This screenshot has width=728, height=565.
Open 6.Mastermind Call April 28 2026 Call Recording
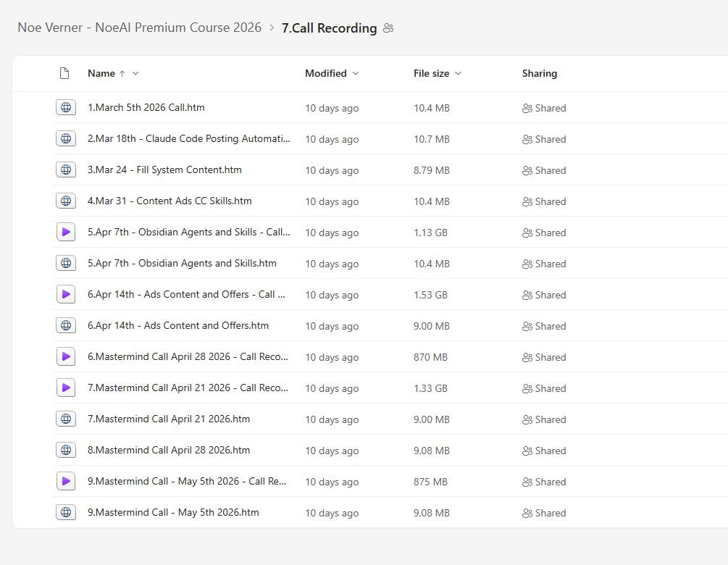[188, 356]
